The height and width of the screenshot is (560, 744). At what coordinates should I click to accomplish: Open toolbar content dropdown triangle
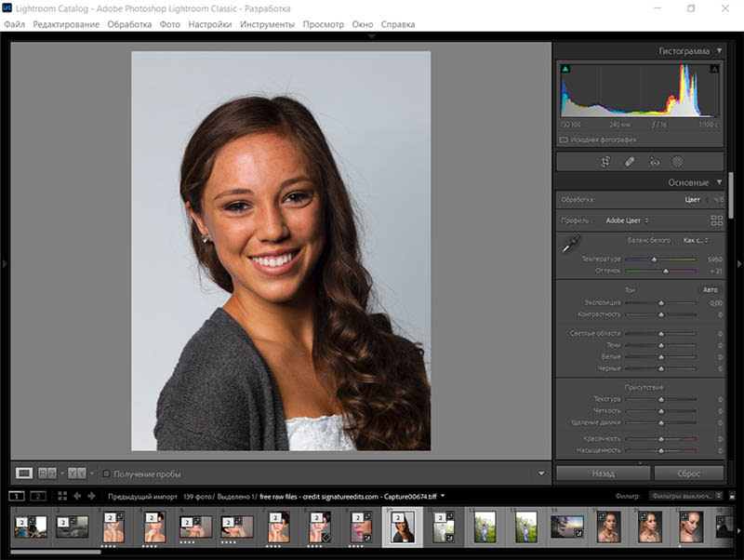(x=541, y=473)
